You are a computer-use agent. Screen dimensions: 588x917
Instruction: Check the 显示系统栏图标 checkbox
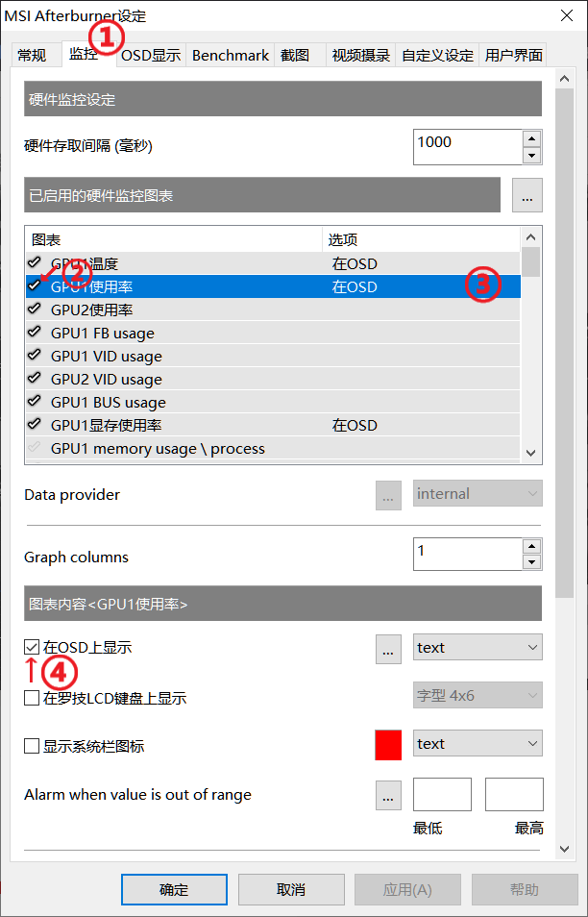(32, 746)
